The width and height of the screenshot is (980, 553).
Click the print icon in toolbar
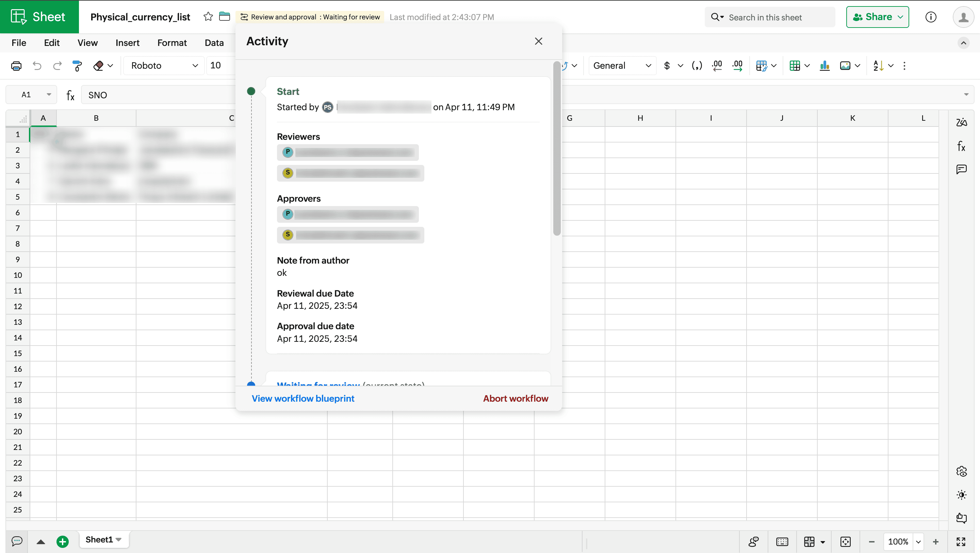16,66
